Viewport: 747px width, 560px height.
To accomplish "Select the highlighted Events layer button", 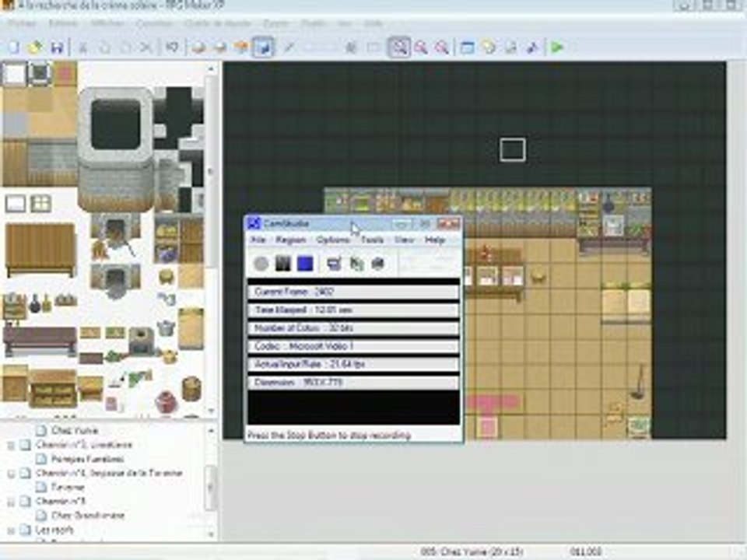I will point(262,47).
